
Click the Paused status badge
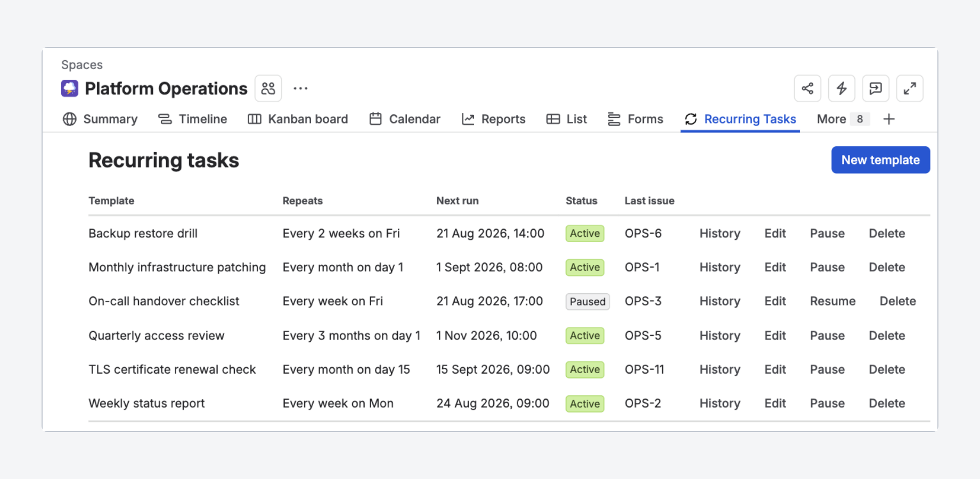pos(587,301)
